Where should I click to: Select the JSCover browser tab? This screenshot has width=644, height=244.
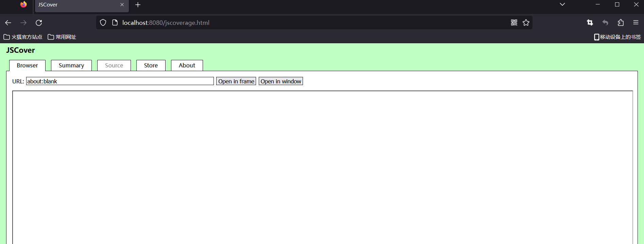pyautogui.click(x=82, y=6)
